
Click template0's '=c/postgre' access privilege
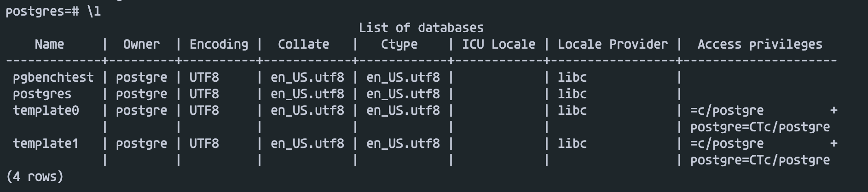727,111
